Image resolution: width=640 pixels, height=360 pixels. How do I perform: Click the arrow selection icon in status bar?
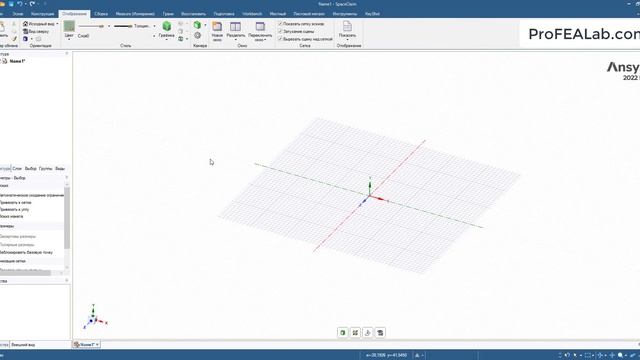[x=575, y=356]
